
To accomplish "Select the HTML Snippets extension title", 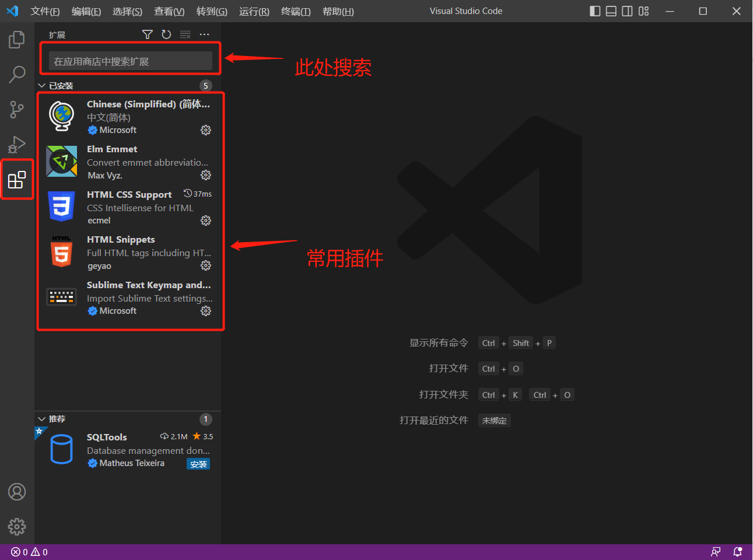I will pos(121,240).
